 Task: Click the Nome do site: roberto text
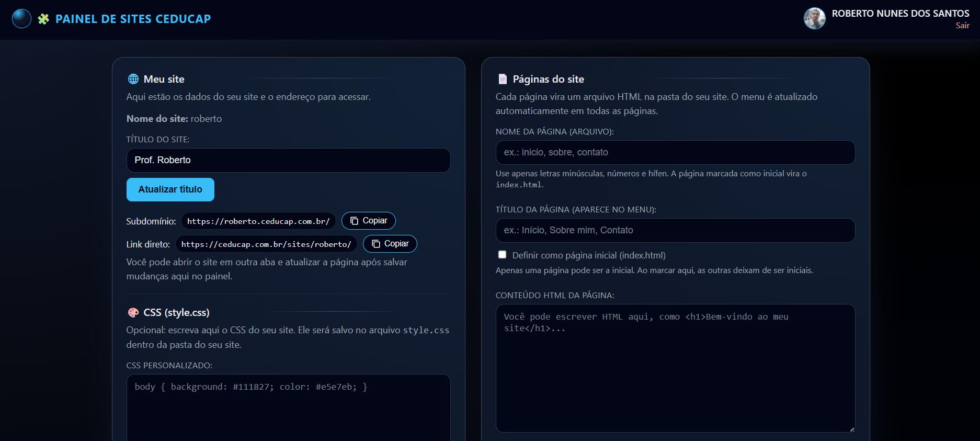pos(174,119)
